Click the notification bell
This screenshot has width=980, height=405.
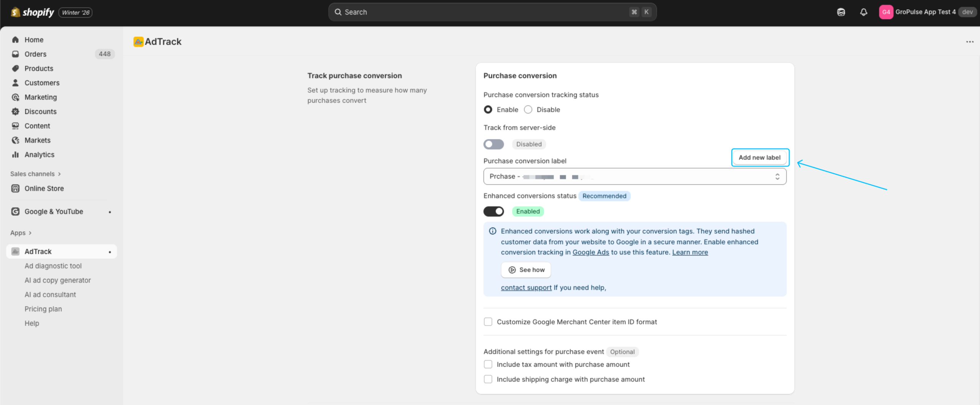click(x=864, y=12)
